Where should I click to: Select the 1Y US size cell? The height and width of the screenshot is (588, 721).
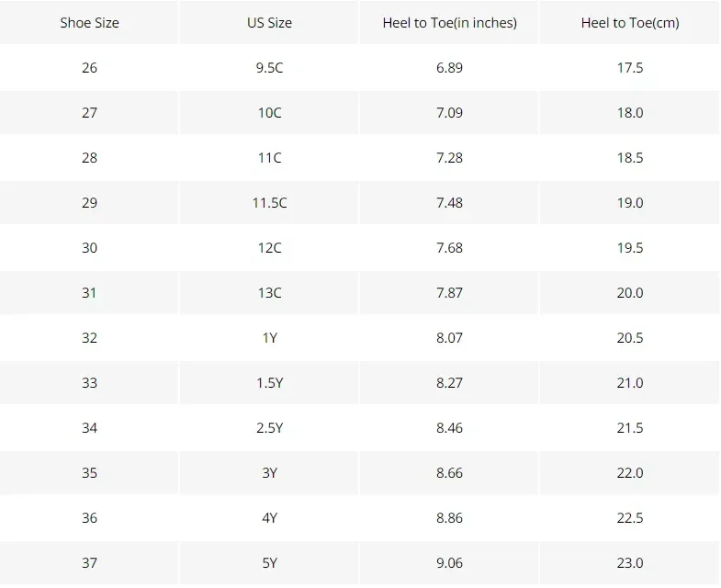269,338
